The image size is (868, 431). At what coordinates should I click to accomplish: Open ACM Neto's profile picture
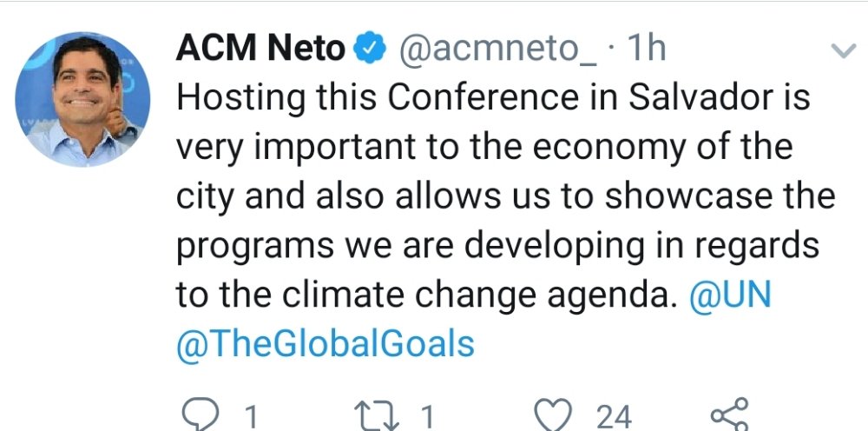[x=84, y=100]
